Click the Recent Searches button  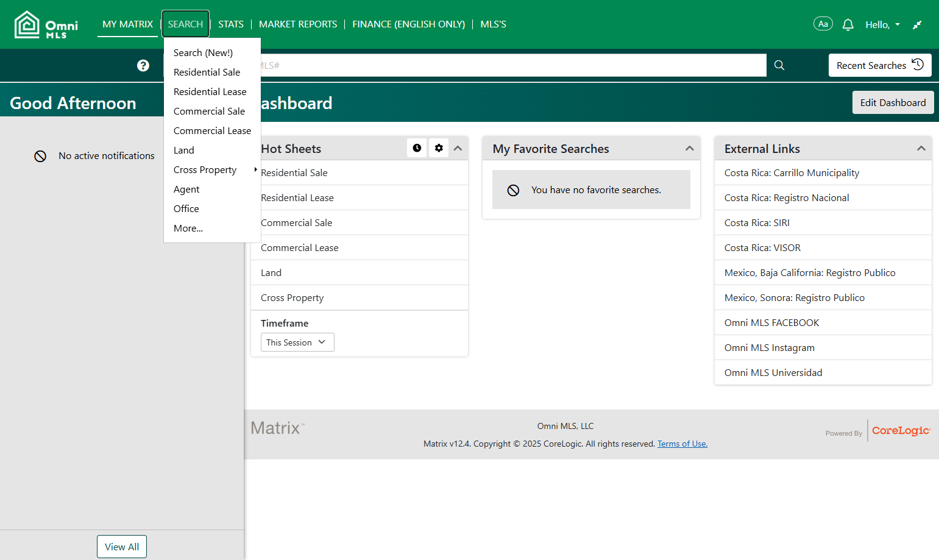(x=880, y=65)
